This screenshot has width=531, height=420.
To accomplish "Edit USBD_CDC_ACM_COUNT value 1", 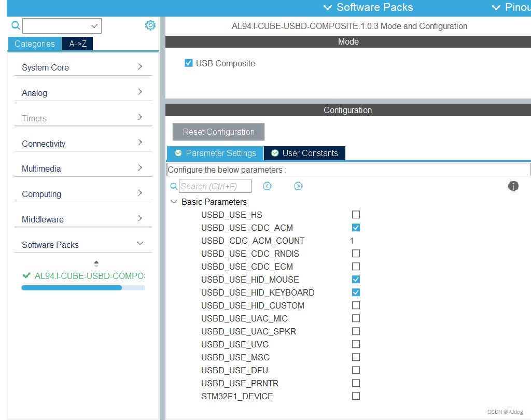I will 352,241.
